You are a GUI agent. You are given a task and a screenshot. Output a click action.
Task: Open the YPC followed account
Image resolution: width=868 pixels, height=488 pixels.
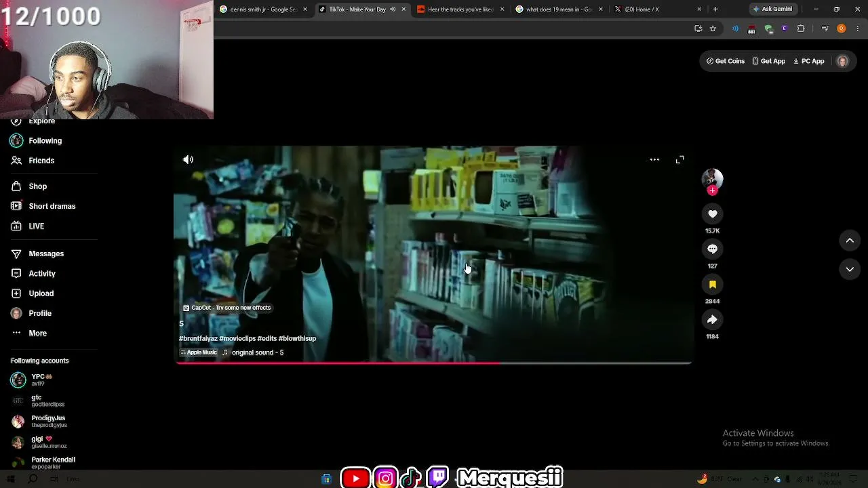(42, 380)
